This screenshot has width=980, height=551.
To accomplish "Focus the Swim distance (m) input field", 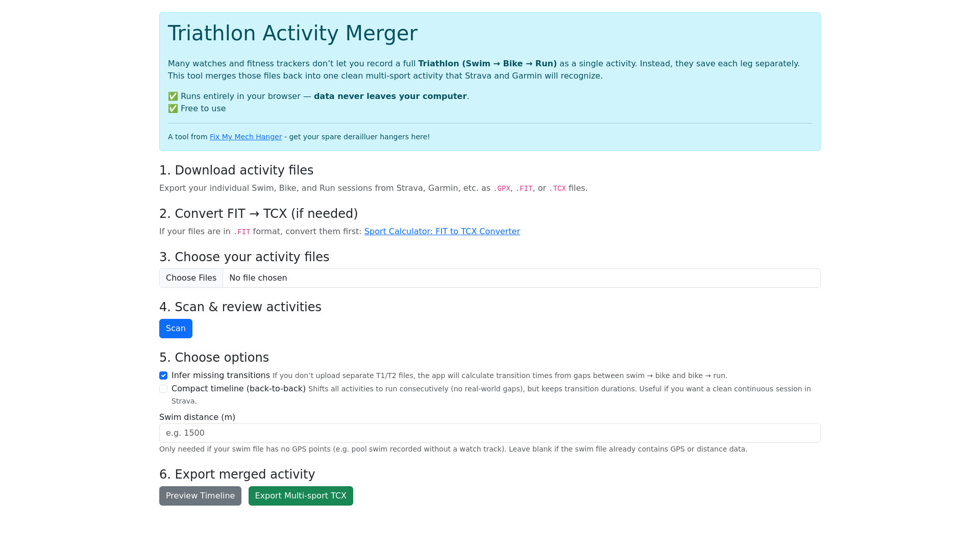I will coord(489,433).
